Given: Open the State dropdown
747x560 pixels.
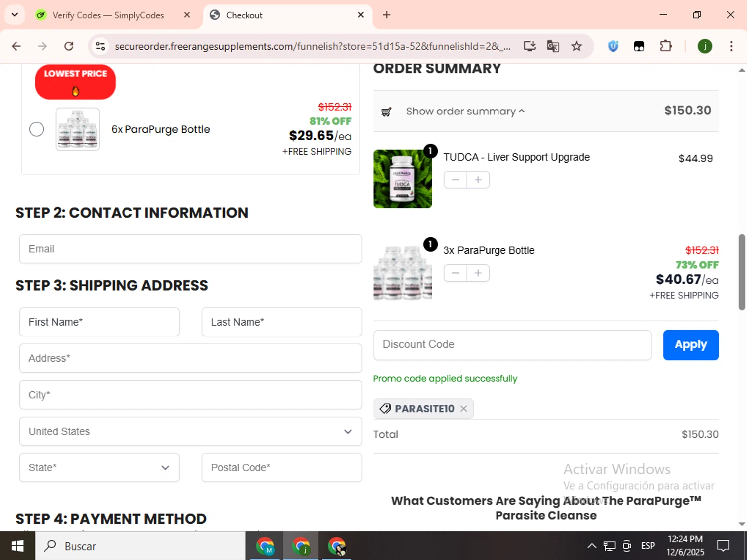Looking at the screenshot, I should (99, 467).
